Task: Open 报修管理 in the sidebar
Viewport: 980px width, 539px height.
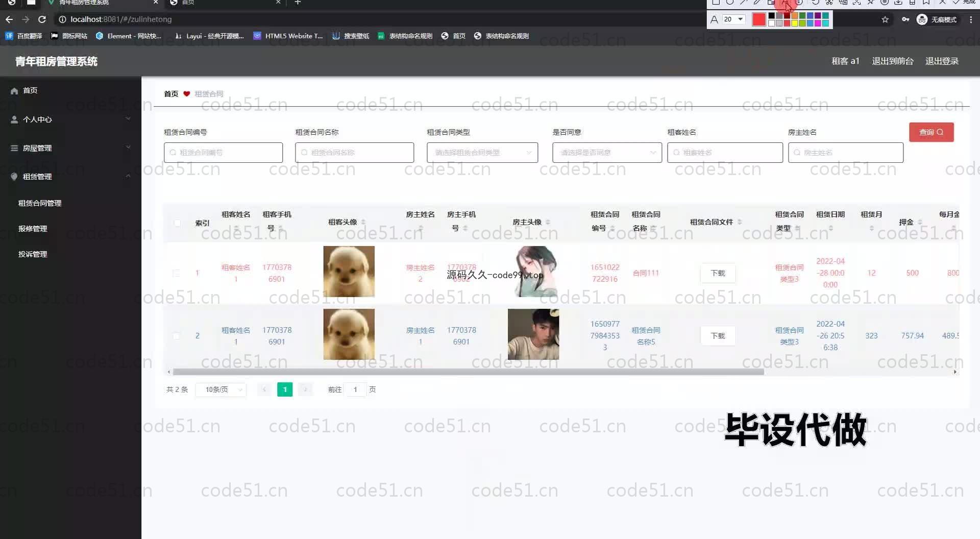Action: coord(33,229)
